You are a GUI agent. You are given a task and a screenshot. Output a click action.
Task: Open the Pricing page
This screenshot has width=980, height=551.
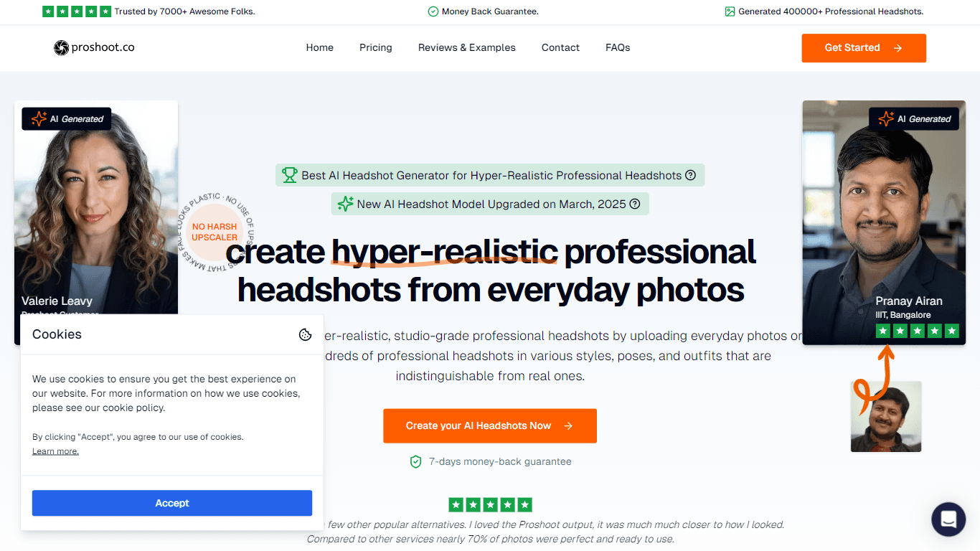click(376, 47)
